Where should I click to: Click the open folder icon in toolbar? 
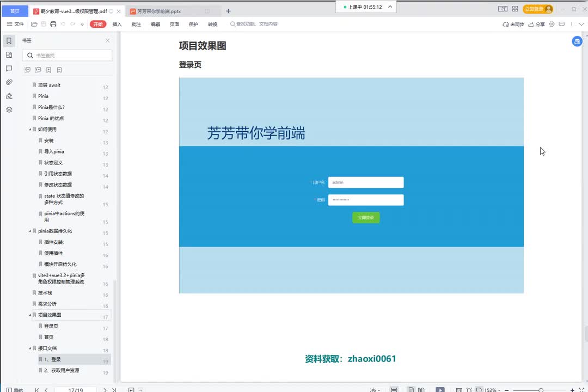click(34, 24)
